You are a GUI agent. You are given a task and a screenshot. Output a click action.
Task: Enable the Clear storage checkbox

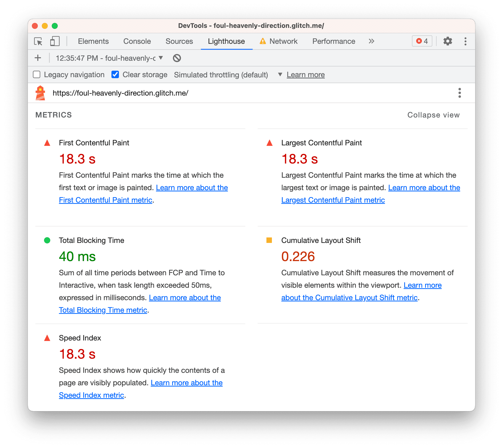coord(114,74)
